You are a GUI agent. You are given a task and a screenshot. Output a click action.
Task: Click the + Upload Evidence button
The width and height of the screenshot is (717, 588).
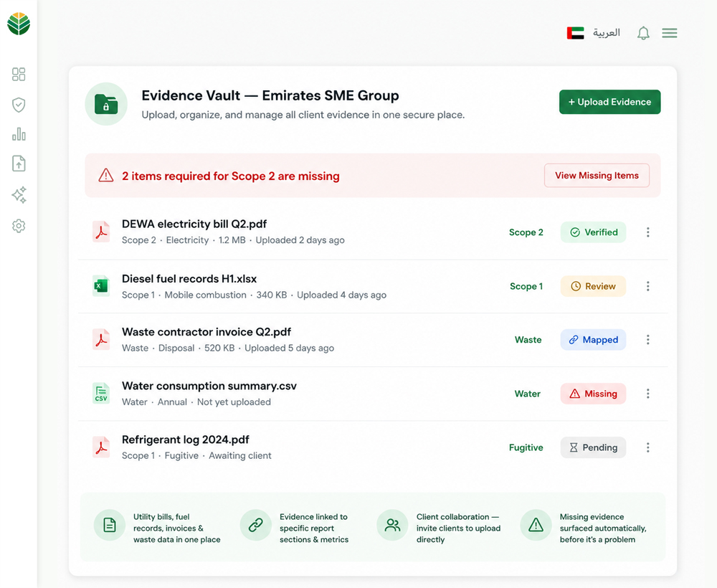pos(609,102)
